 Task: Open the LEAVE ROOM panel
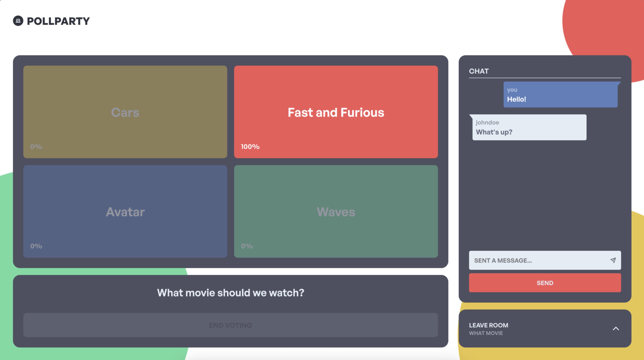[x=489, y=325]
